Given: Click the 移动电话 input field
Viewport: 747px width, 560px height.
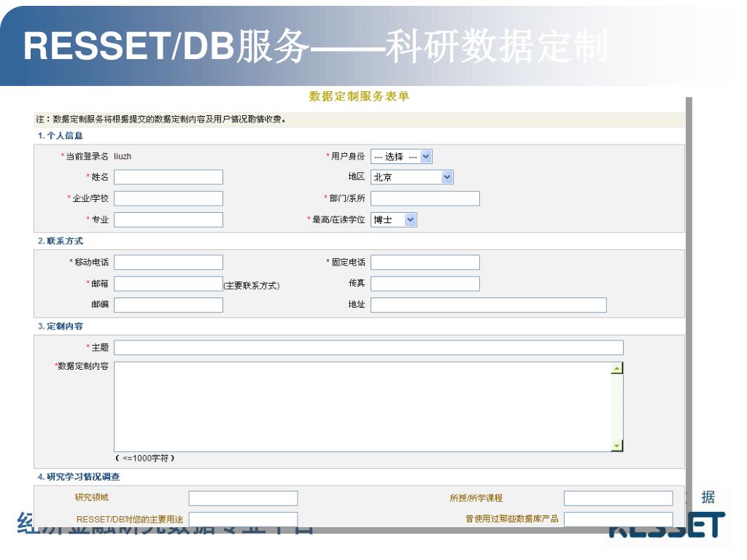Looking at the screenshot, I should (169, 262).
